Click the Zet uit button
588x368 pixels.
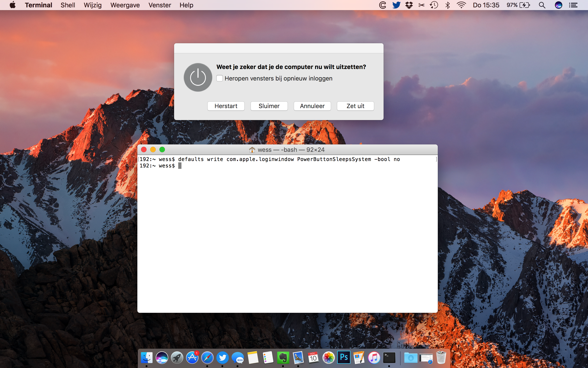click(x=355, y=106)
